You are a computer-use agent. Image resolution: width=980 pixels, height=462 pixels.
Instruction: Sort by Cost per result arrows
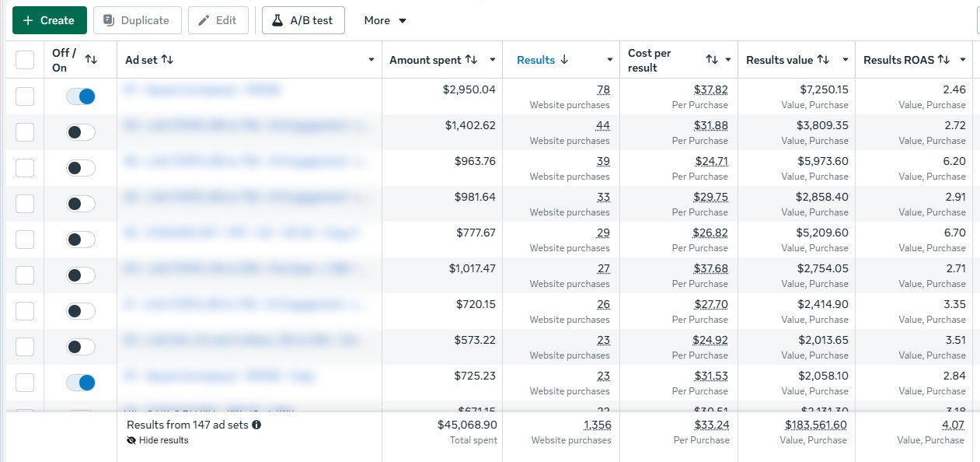712,60
